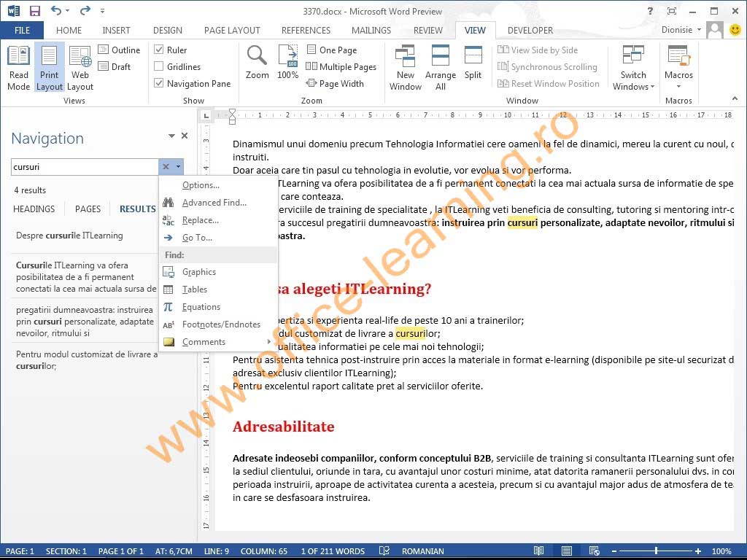Open proofing errors icon in status bar
This screenshot has height=560, width=747.
(384, 551)
